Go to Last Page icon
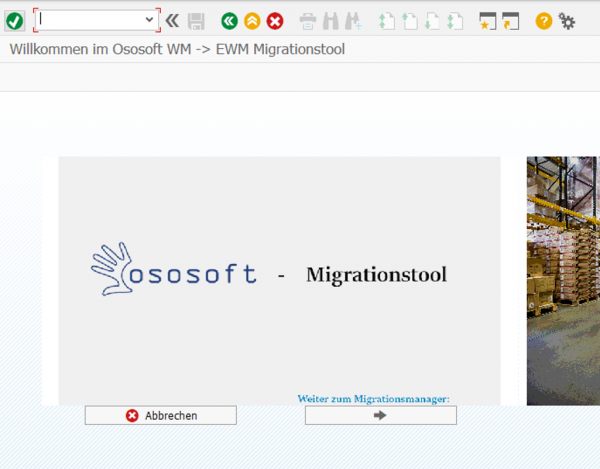This screenshot has width=600, height=469. point(455,21)
